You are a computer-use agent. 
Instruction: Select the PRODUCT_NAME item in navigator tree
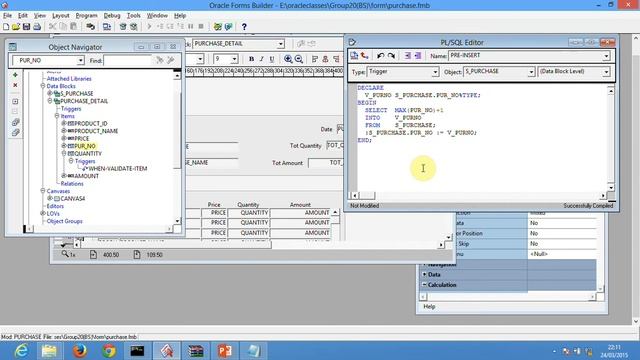96,131
